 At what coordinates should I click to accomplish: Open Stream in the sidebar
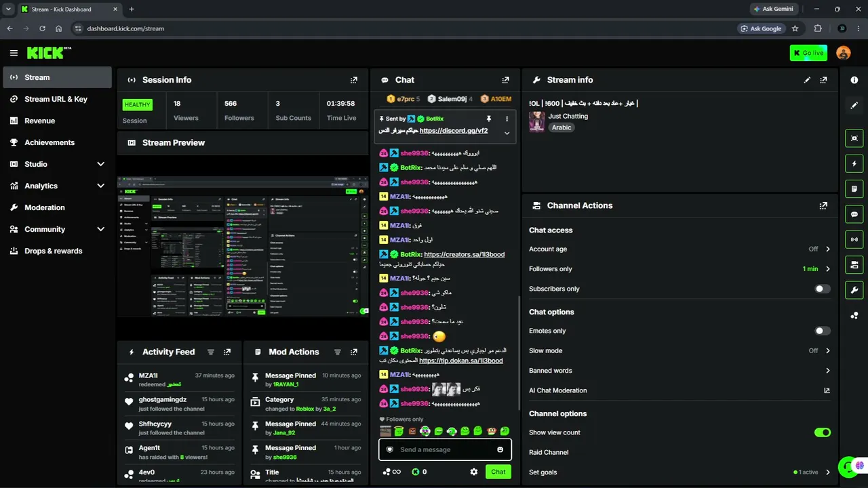pyautogui.click(x=58, y=77)
